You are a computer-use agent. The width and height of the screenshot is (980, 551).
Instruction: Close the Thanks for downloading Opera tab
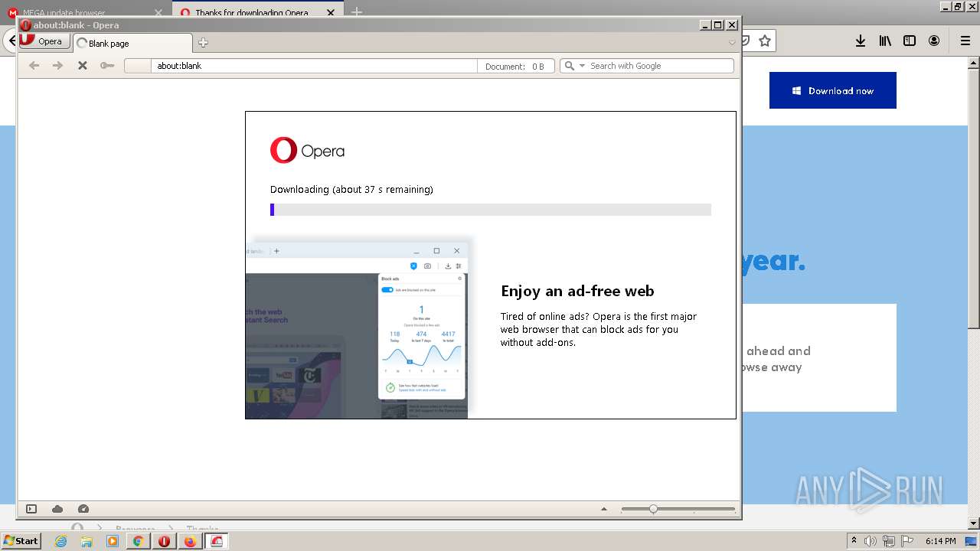pos(331,13)
